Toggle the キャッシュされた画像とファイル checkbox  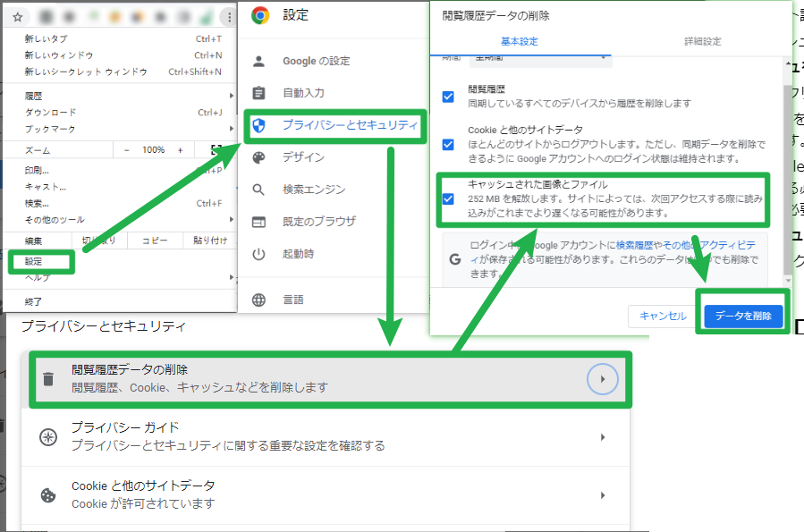click(x=449, y=198)
